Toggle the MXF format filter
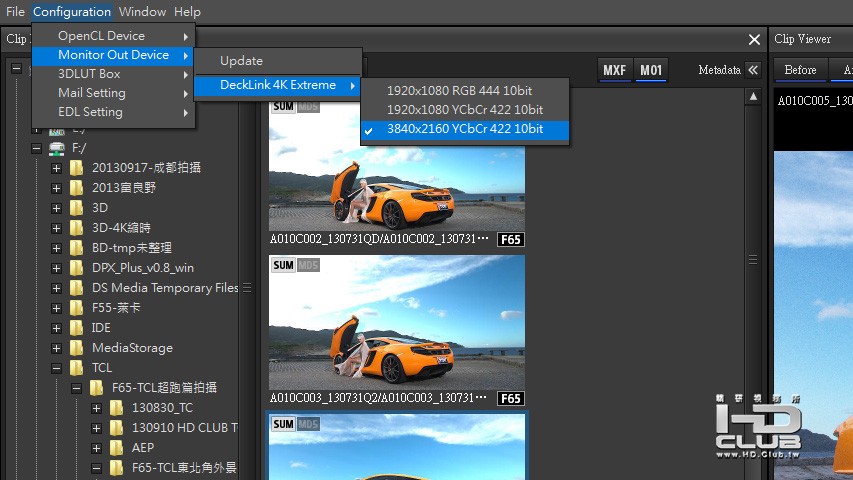The width and height of the screenshot is (853, 480). pyautogui.click(x=614, y=70)
